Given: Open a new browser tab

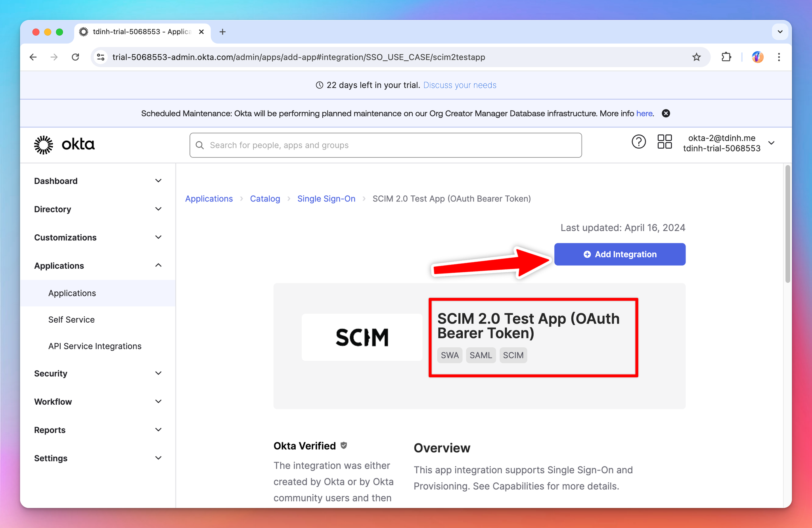Looking at the screenshot, I should tap(222, 32).
